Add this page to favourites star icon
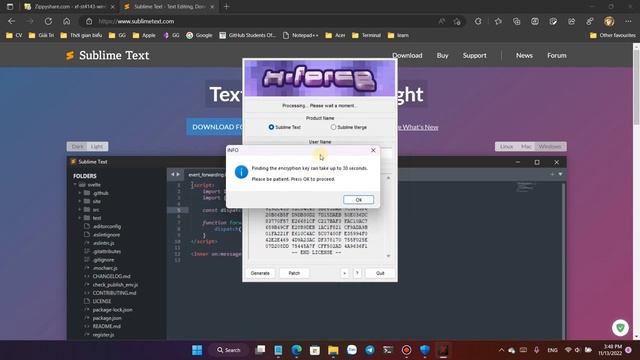The height and width of the screenshot is (360, 640). (457, 21)
